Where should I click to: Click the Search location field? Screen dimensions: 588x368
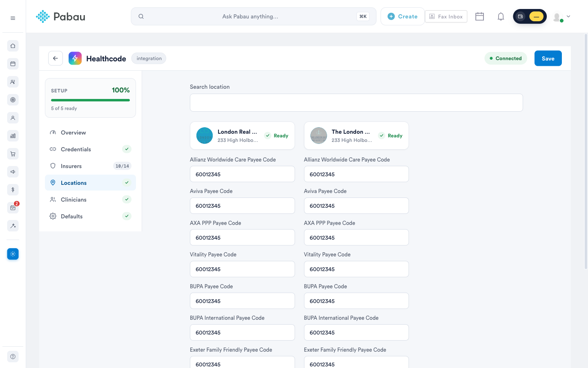click(356, 103)
